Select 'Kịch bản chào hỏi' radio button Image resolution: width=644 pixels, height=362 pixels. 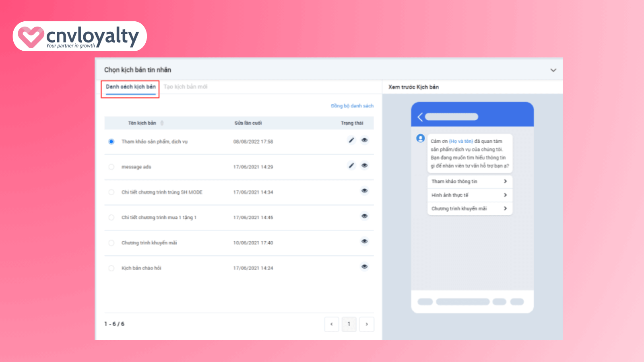111,268
